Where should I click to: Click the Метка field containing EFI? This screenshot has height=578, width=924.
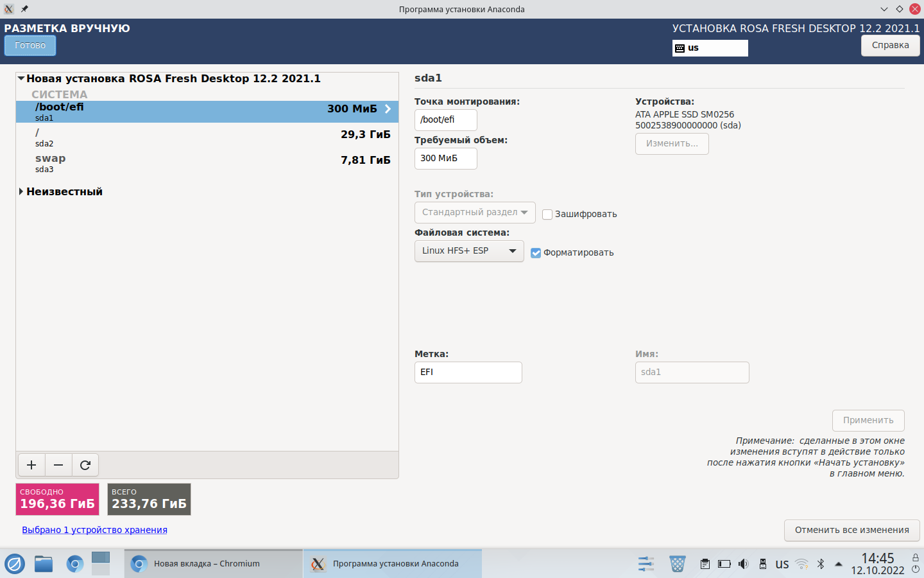coord(468,372)
